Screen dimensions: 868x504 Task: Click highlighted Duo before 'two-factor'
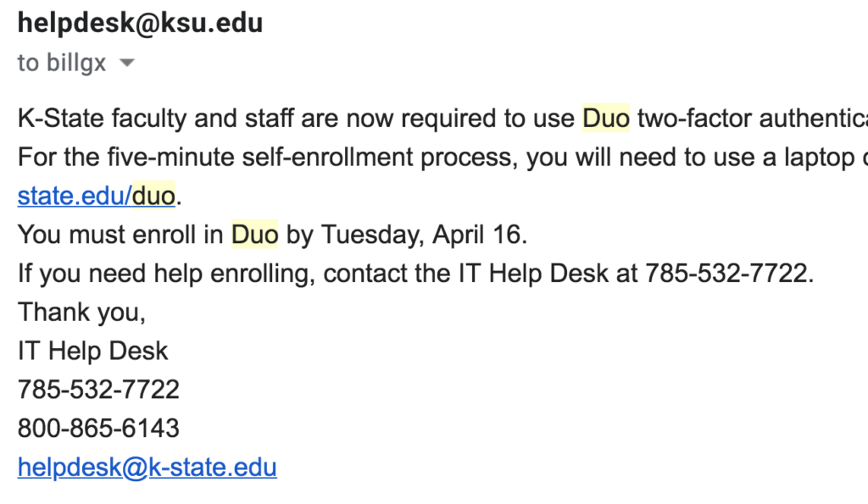pyautogui.click(x=605, y=119)
